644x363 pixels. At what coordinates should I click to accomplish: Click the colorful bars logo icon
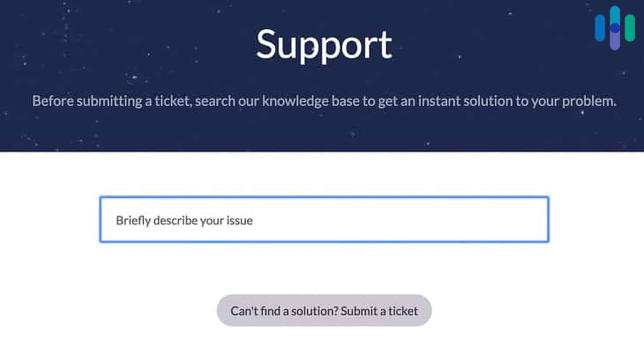click(x=615, y=28)
